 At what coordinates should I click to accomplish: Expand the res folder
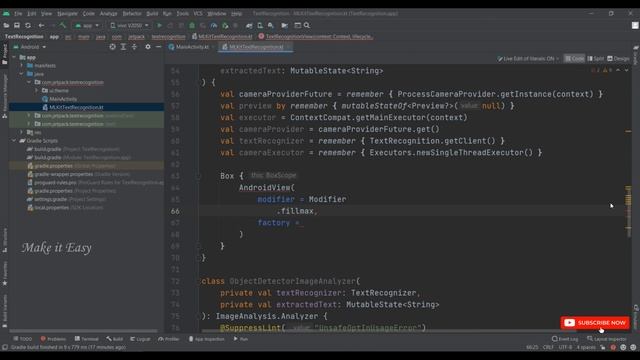(22, 132)
